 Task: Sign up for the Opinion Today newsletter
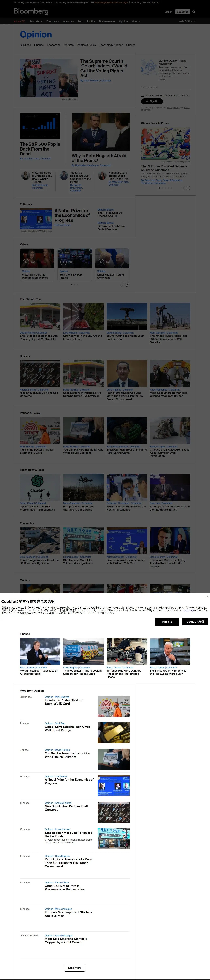tap(152, 102)
